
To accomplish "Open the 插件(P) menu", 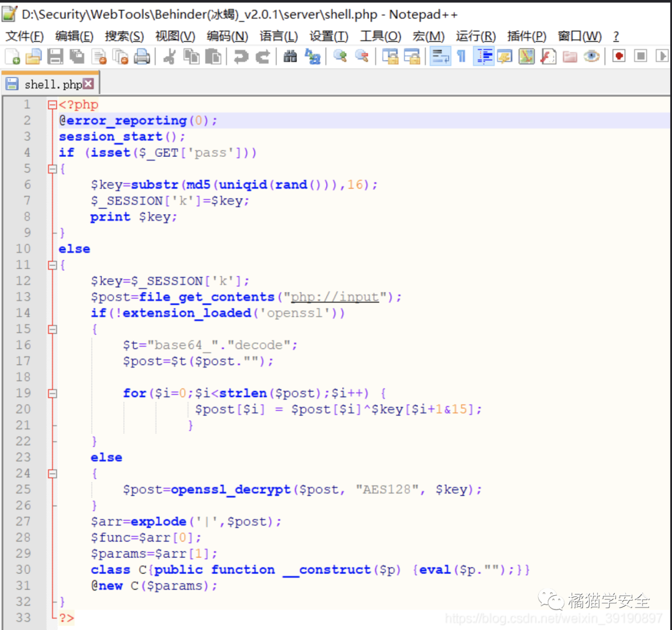I will [x=527, y=36].
